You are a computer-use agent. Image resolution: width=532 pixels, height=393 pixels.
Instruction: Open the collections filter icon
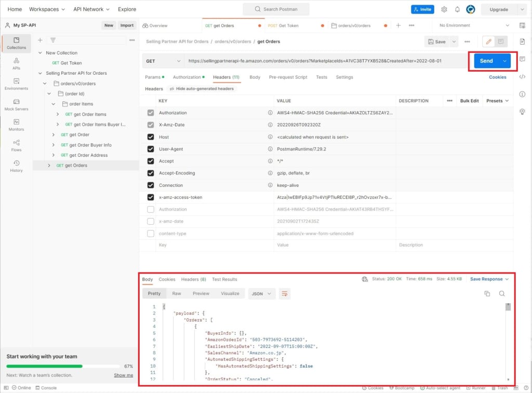(53, 40)
